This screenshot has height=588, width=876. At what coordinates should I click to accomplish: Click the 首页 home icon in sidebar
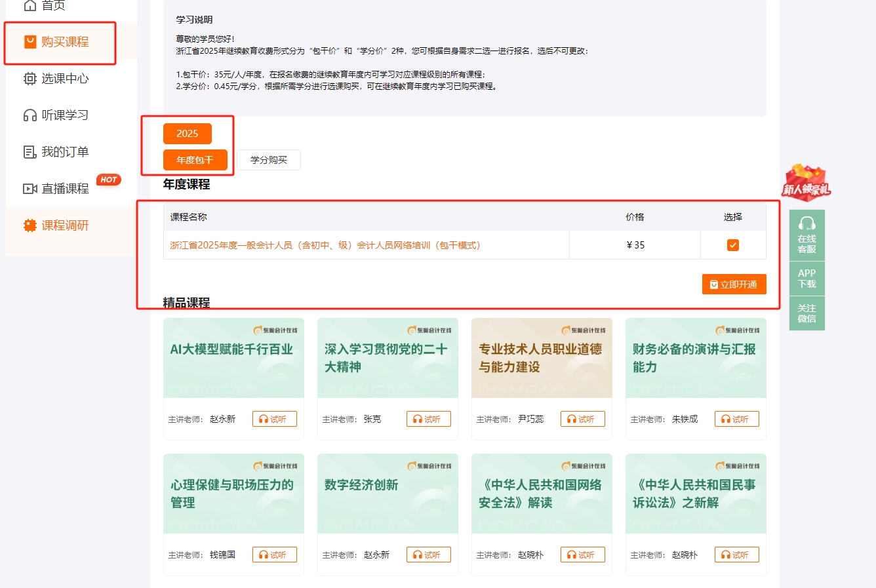29,5
